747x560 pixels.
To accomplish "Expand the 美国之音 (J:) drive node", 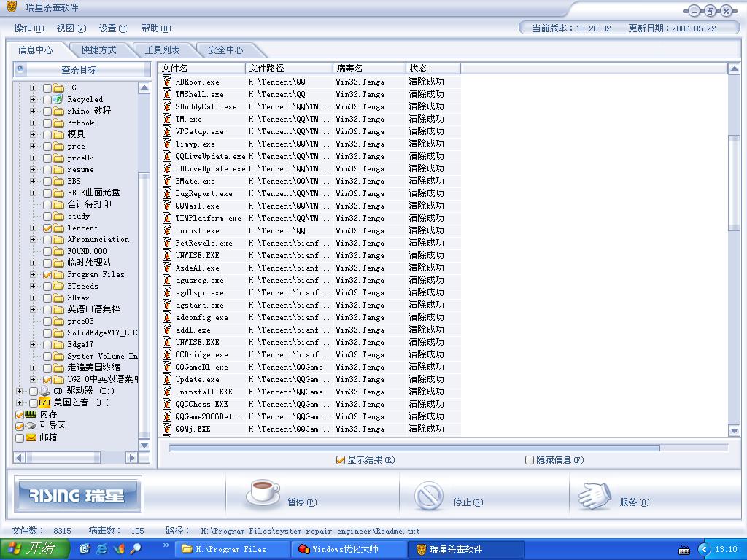I will point(19,402).
